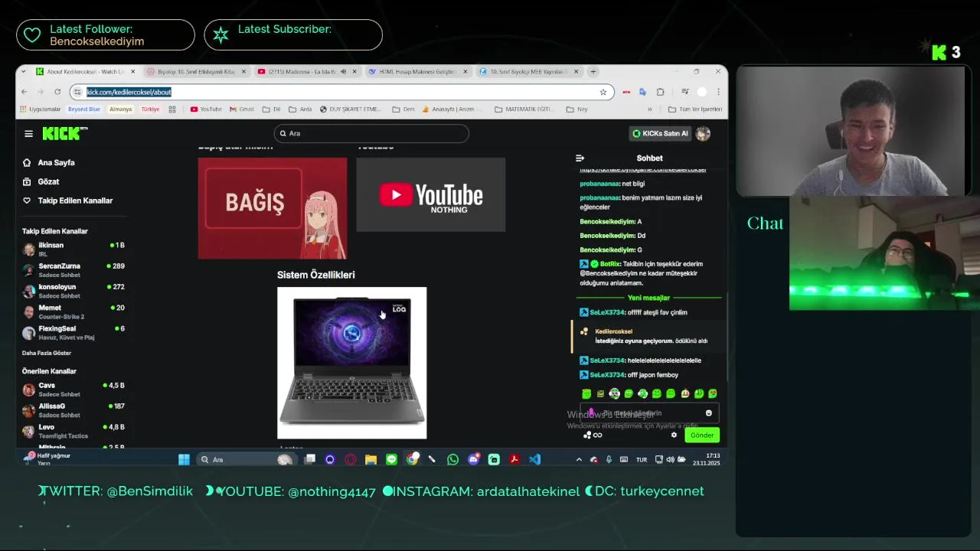The height and width of the screenshot is (551, 980).
Task: Open the Chrome extensions puzzle icon
Action: tap(660, 92)
